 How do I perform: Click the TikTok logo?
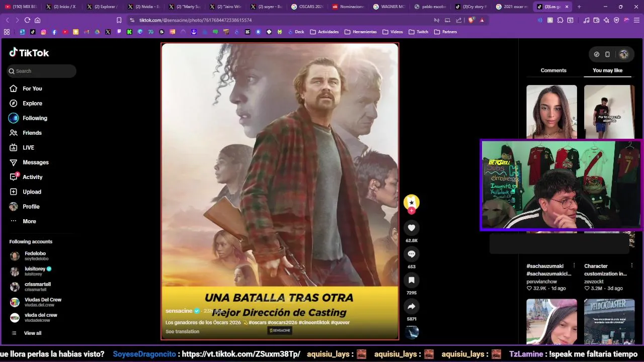pyautogui.click(x=29, y=53)
